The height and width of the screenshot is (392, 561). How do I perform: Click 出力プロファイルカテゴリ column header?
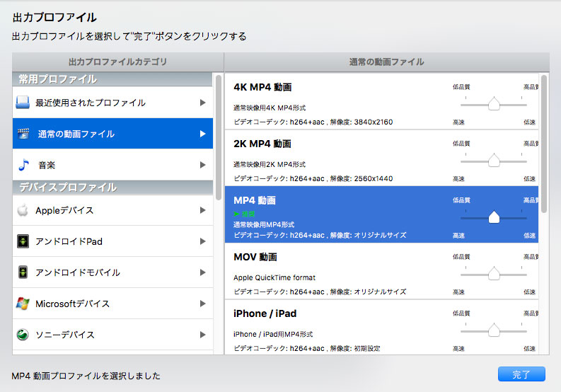(117, 62)
